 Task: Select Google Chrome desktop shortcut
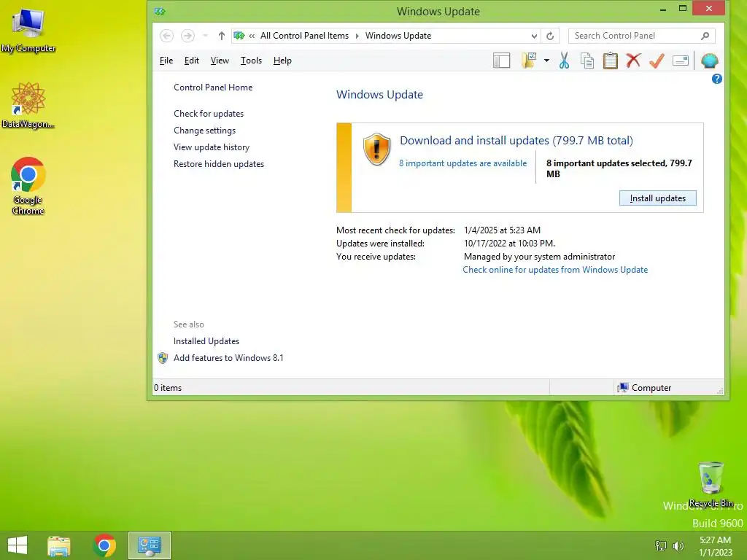click(28, 186)
